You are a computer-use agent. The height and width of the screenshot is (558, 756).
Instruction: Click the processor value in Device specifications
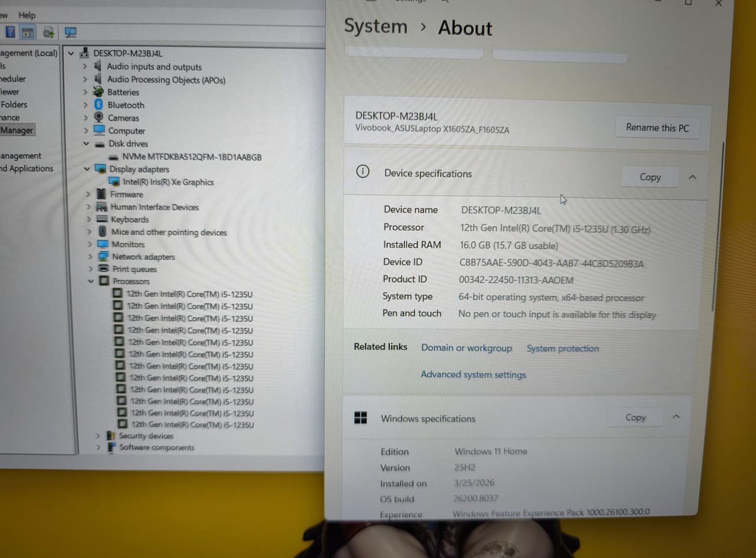(555, 229)
